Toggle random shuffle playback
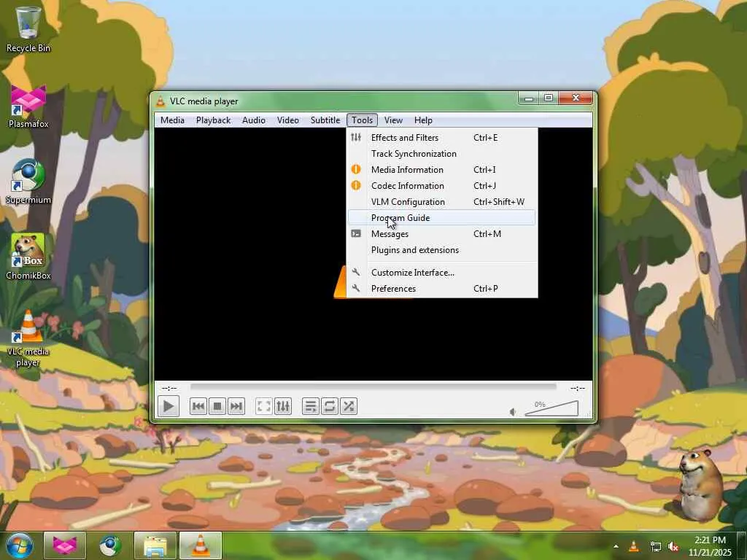This screenshot has height=560, width=747. click(349, 406)
